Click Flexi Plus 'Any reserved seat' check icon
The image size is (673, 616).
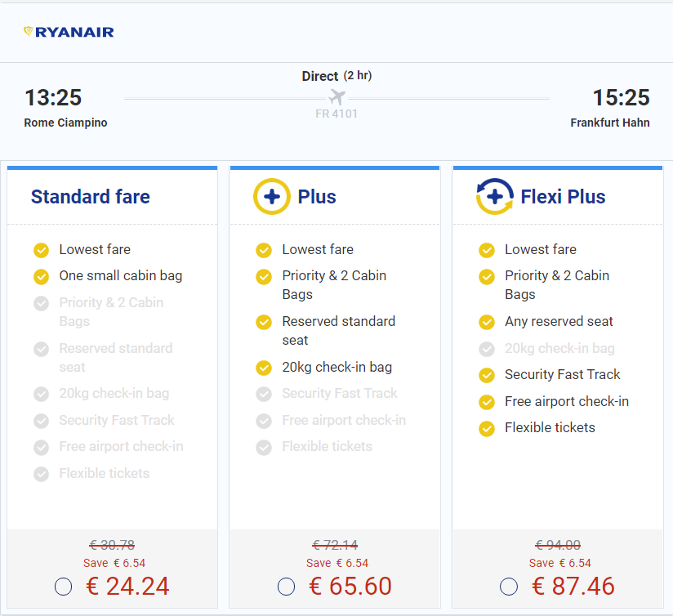[x=486, y=323]
